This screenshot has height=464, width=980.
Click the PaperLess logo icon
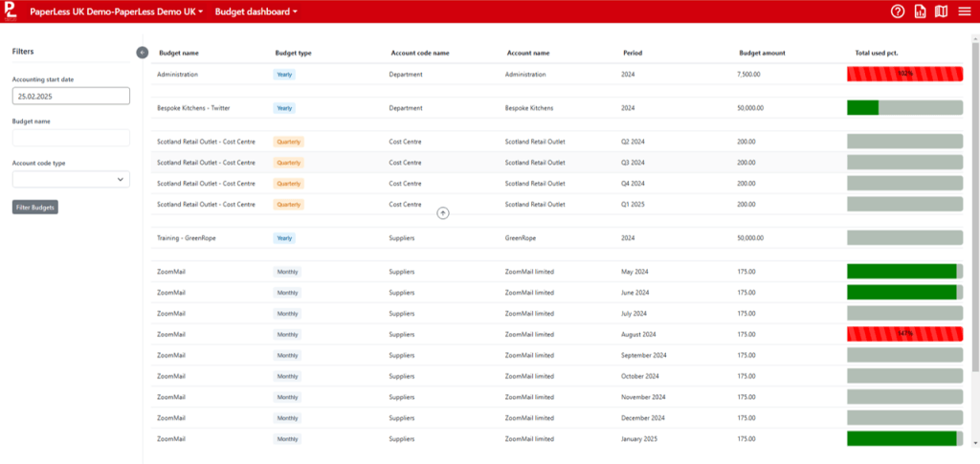11,11
